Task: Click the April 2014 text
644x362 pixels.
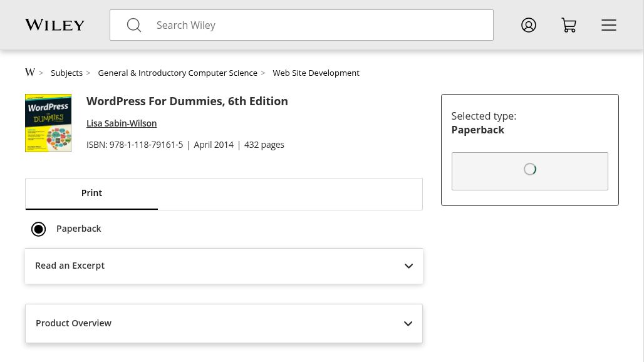Action: 214,145
